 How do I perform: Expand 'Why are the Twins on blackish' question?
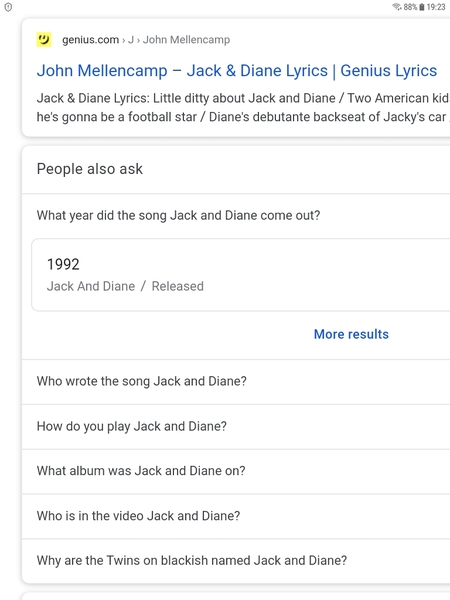pyautogui.click(x=236, y=561)
